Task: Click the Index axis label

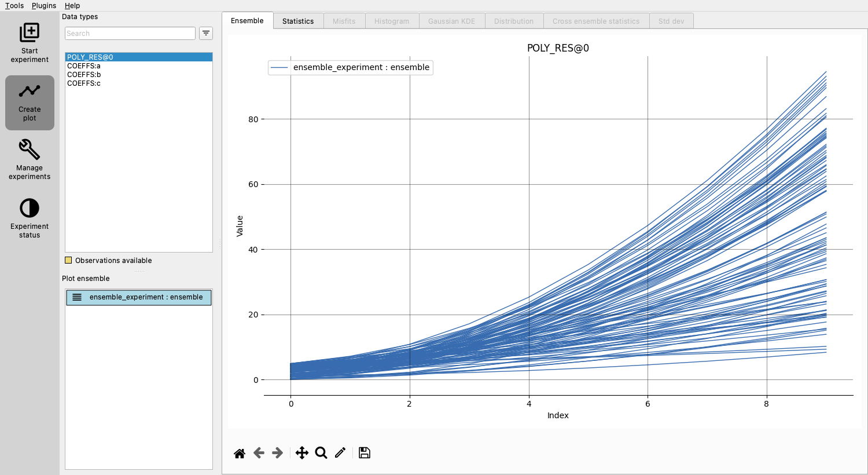Action: click(x=558, y=415)
